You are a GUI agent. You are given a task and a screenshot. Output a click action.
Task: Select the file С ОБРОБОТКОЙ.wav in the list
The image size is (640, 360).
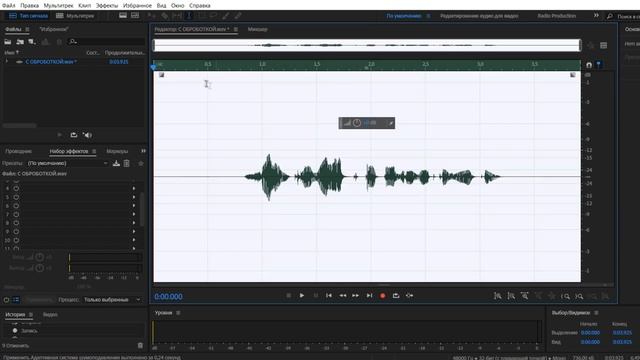(51, 62)
